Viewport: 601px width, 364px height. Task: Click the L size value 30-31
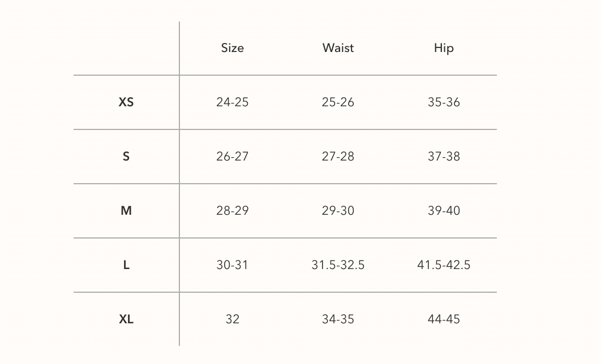point(232,265)
